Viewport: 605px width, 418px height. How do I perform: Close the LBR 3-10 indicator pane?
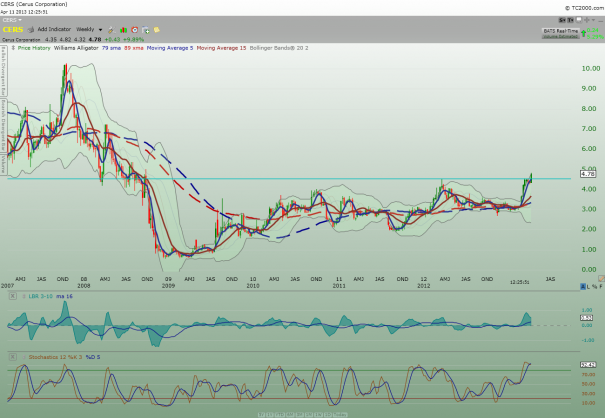pos(13,296)
